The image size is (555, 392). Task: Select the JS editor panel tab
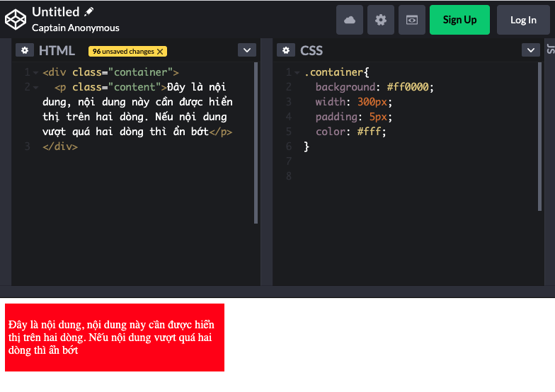pyautogui.click(x=550, y=49)
